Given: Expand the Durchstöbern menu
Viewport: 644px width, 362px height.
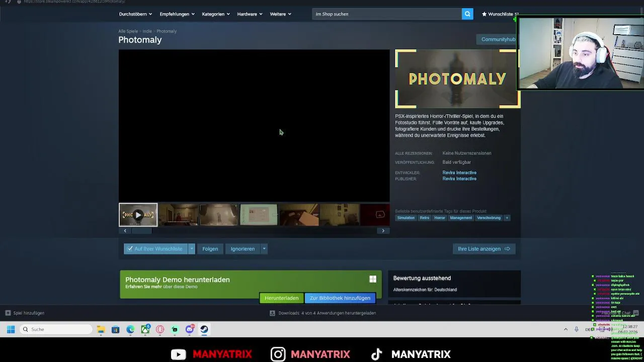Looking at the screenshot, I should [135, 14].
